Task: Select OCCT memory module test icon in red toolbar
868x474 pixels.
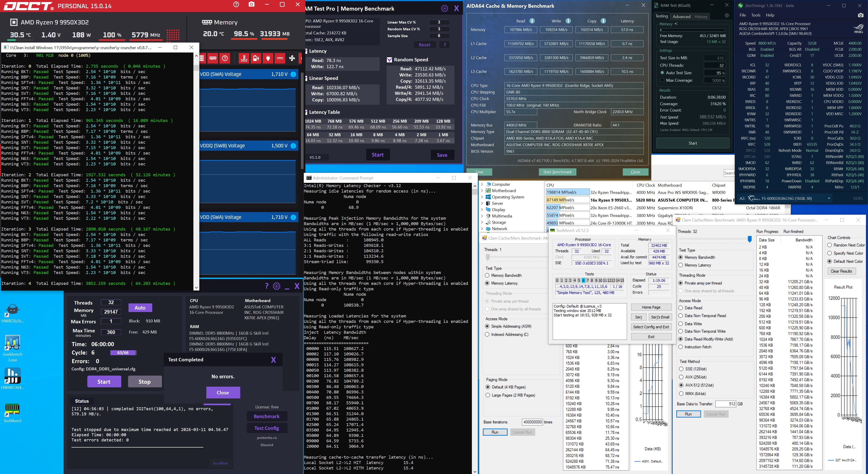Action: point(213,58)
